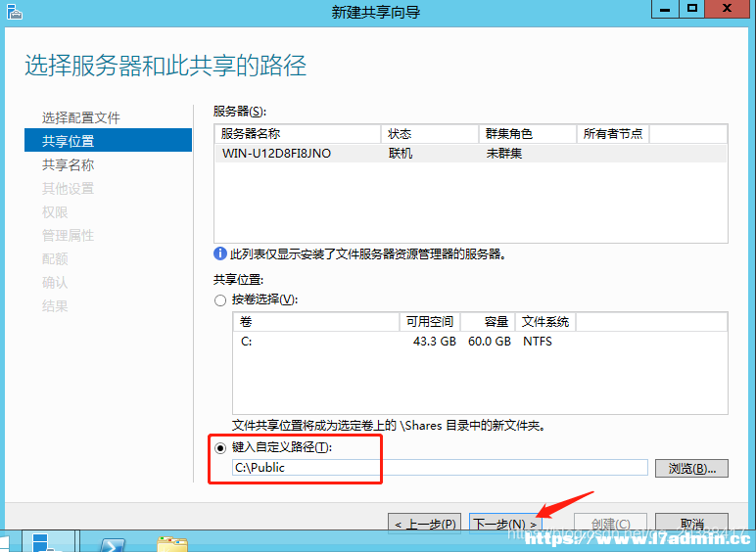The image size is (756, 552).
Task: Click the 未群集 cluster role cell
Action: [504, 154]
